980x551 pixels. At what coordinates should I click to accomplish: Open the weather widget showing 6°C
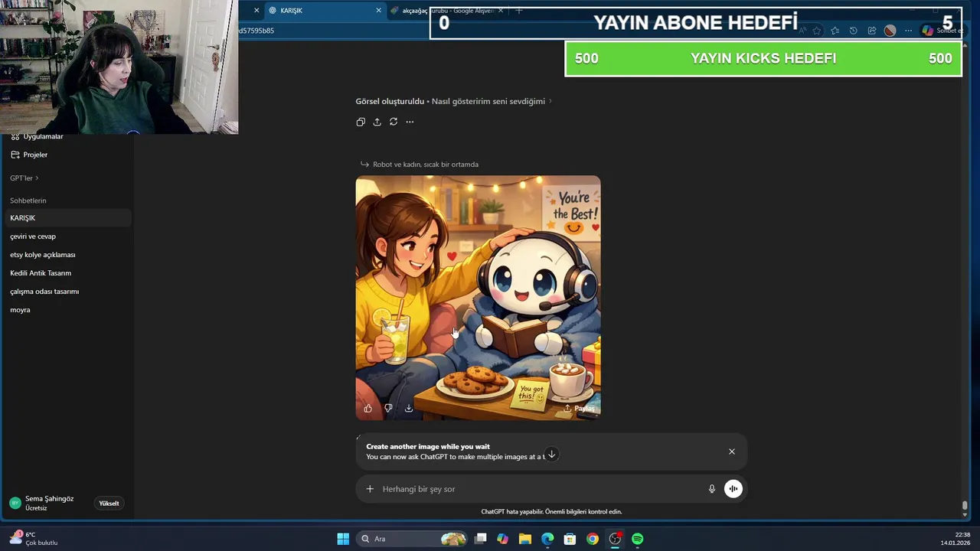point(34,539)
